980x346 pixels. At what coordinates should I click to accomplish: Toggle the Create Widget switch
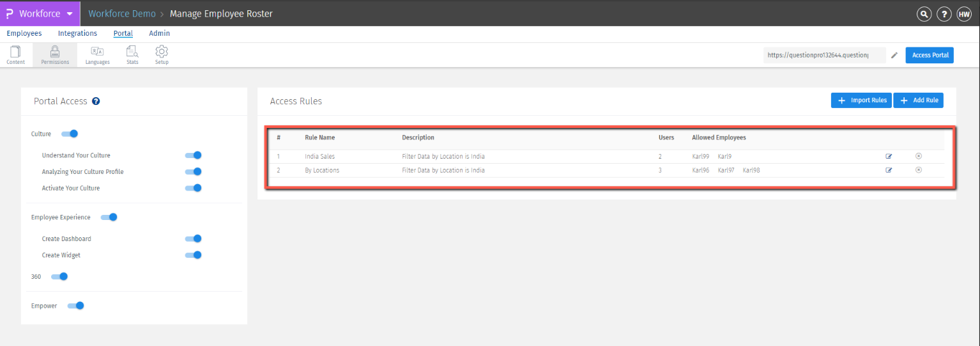pyautogui.click(x=193, y=255)
